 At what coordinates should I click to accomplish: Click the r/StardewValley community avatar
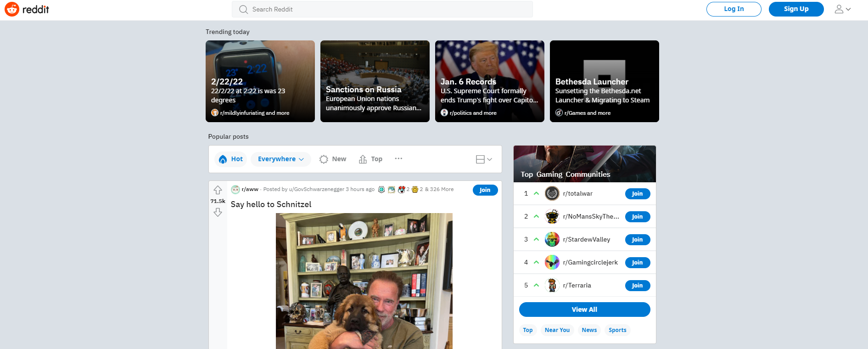tap(552, 240)
